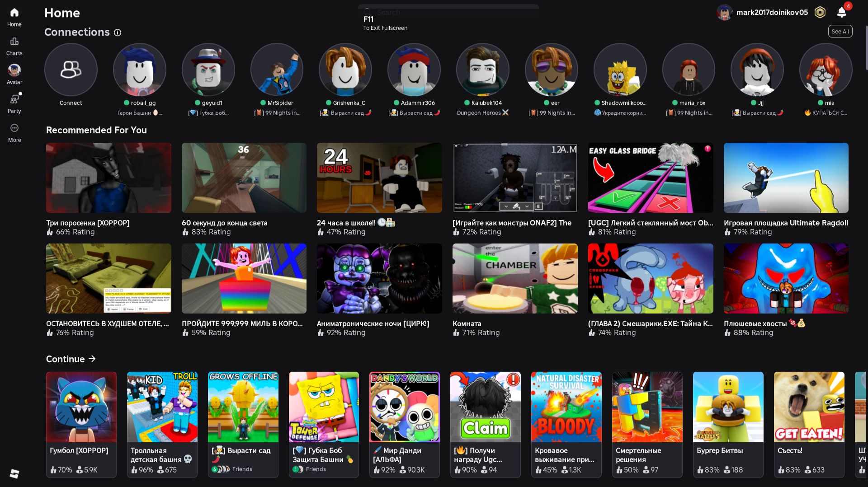
Task: Open geyuid1's profile avatar
Action: 208,70
